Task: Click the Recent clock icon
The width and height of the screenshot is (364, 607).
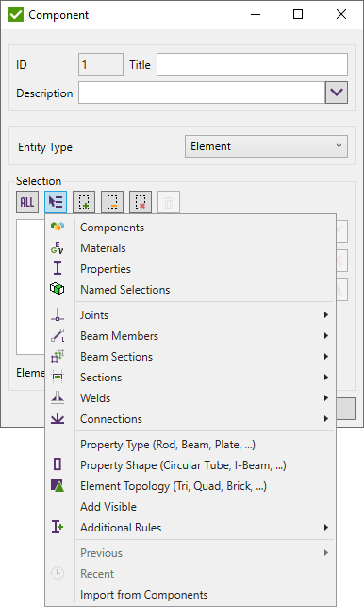Action: pos(58,573)
